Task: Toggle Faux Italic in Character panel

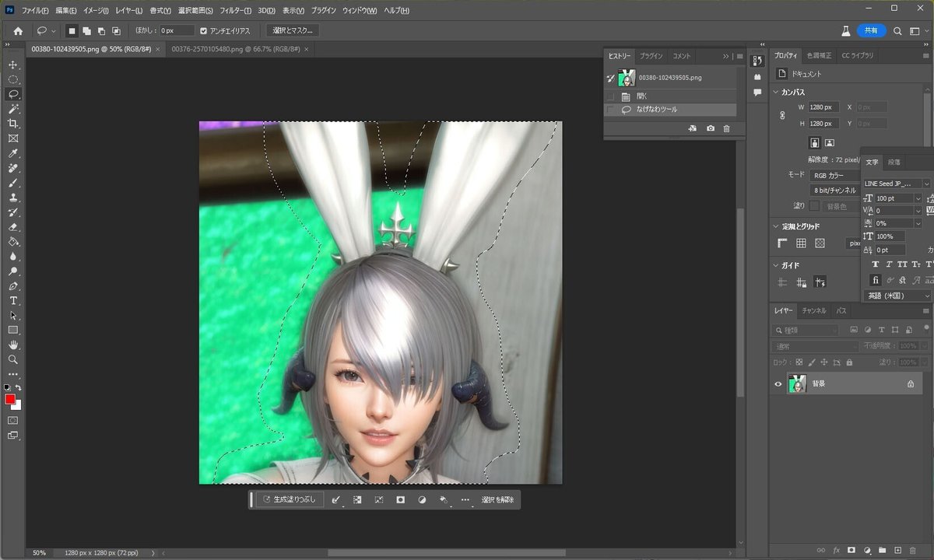Action: (x=889, y=264)
